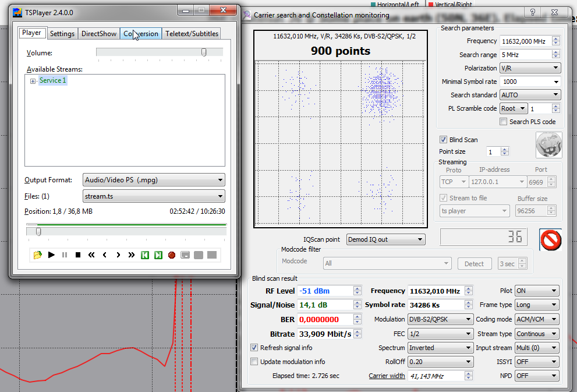
Task: Open the ISSYI OFF dropdown
Action: tap(537, 362)
